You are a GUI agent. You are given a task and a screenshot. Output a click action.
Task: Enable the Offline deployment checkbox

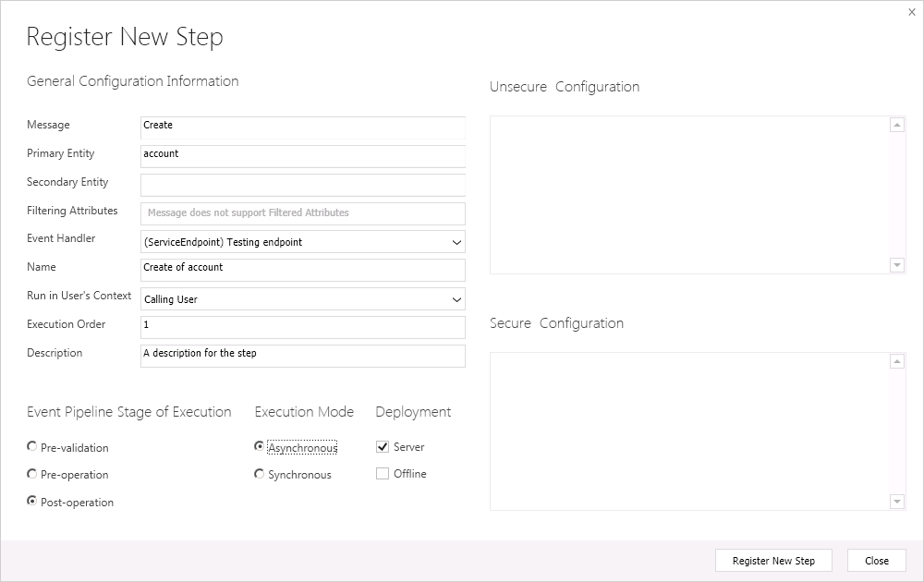click(383, 474)
